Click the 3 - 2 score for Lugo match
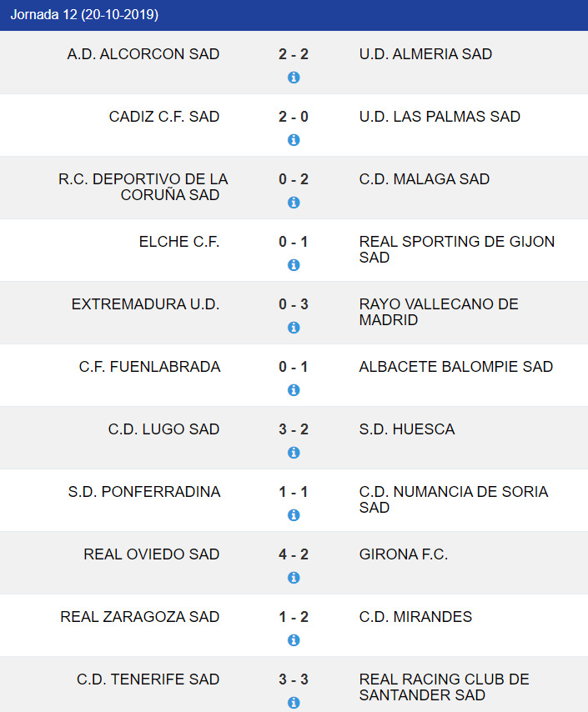The height and width of the screenshot is (712, 588). tap(294, 429)
